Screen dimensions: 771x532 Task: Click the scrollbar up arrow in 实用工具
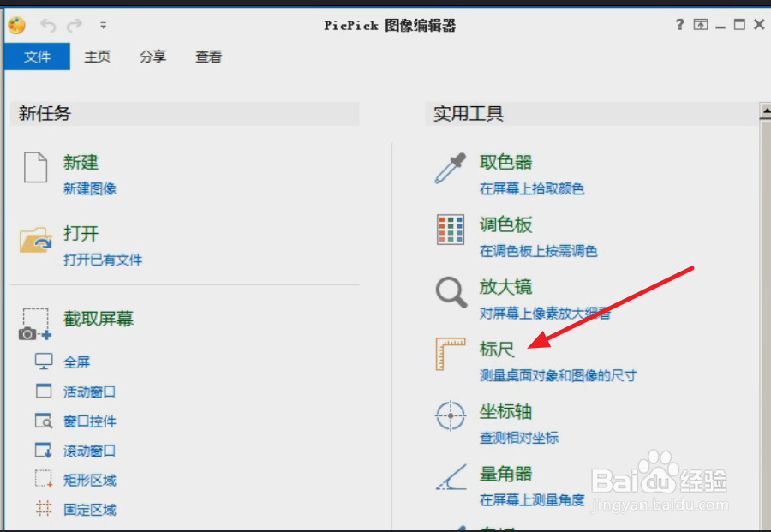point(765,111)
